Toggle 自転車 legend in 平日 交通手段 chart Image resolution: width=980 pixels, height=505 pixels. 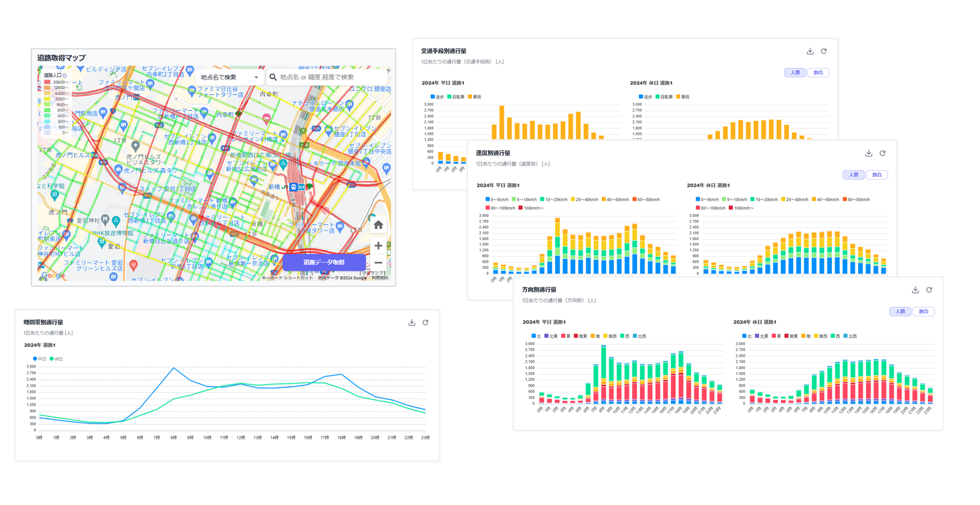(x=456, y=97)
